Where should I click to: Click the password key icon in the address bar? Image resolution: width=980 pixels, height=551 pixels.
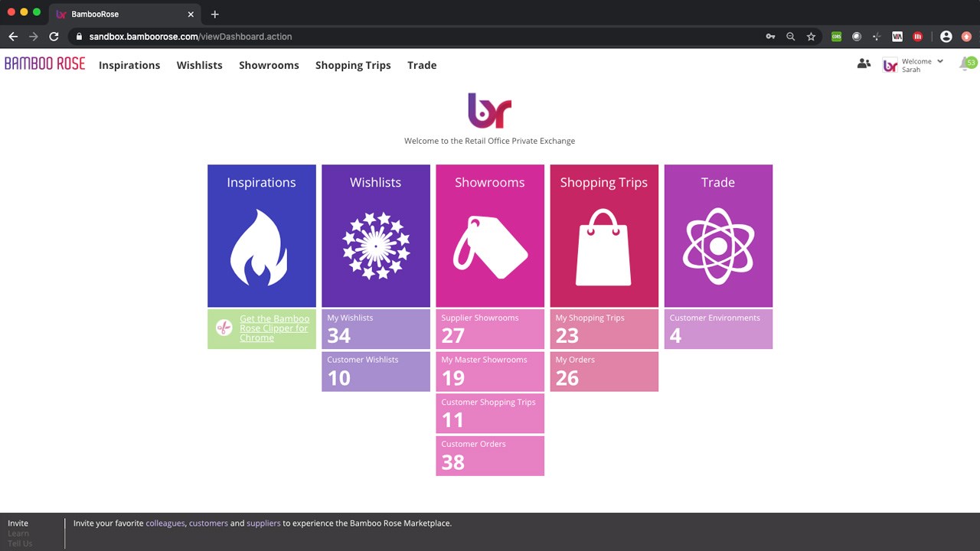[770, 36]
